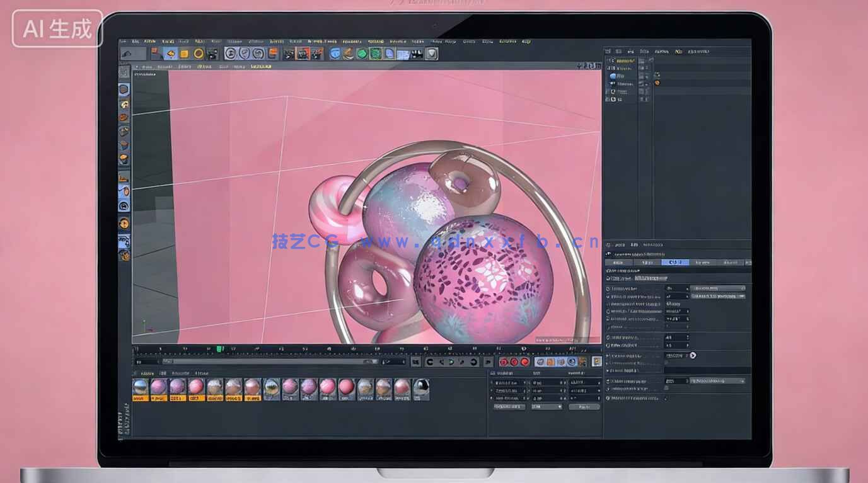The image size is (868, 483).
Task: Open the dropdown next to the Apply button
Action: click(x=548, y=407)
